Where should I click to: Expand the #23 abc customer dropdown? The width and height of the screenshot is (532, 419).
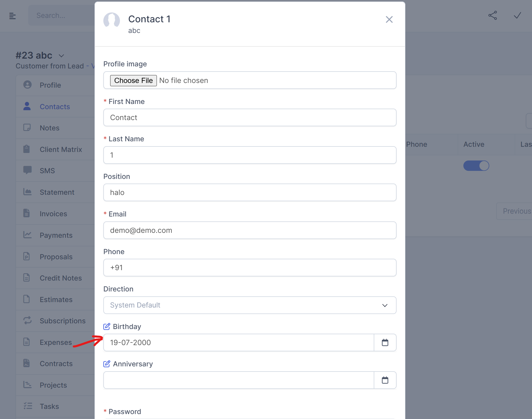(61, 56)
